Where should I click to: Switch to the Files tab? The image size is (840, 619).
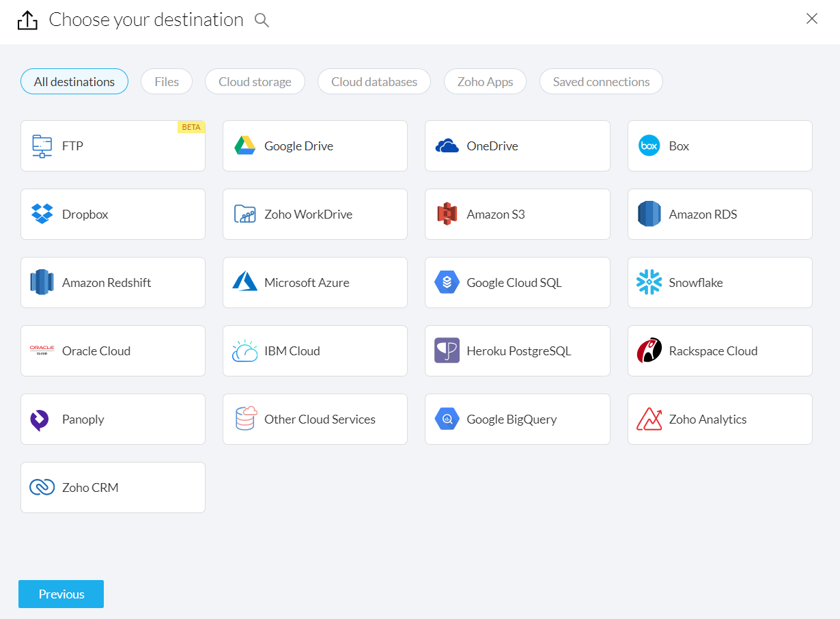167,82
